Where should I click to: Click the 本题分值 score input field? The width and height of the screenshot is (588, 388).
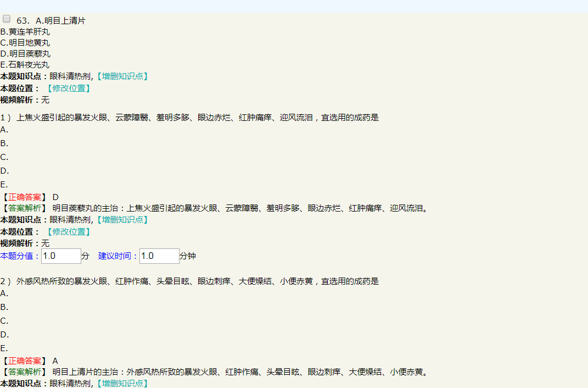coord(61,256)
